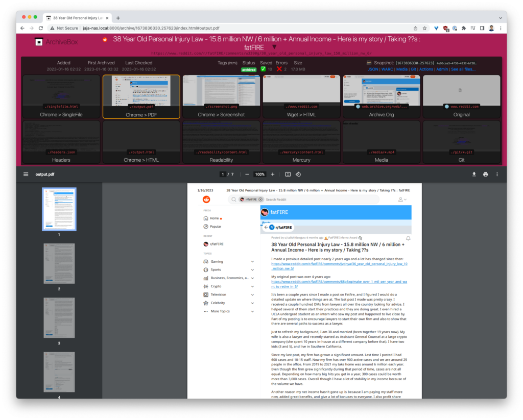Screen dimensions: 523x420
Task: Print the PDF document
Action: point(485,174)
